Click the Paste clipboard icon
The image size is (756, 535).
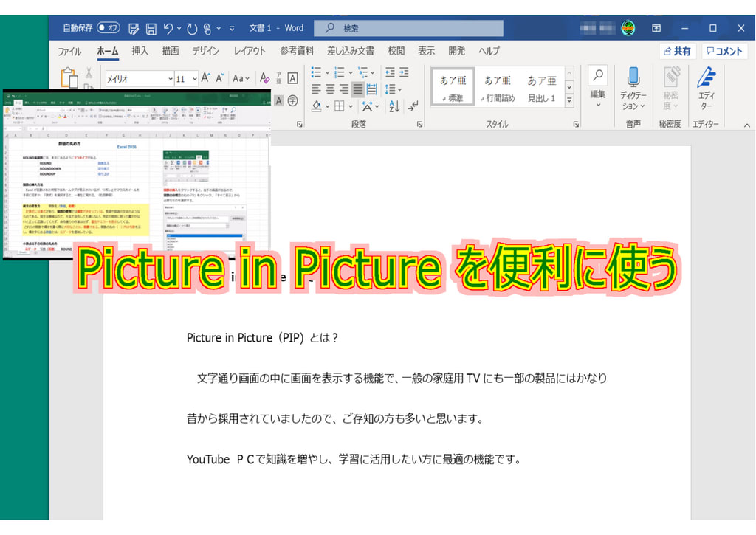[69, 77]
